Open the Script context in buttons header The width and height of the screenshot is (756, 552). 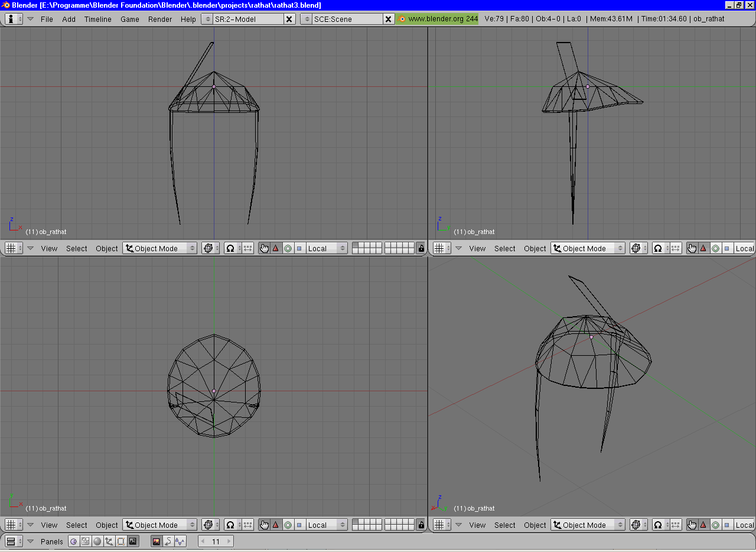(86, 541)
